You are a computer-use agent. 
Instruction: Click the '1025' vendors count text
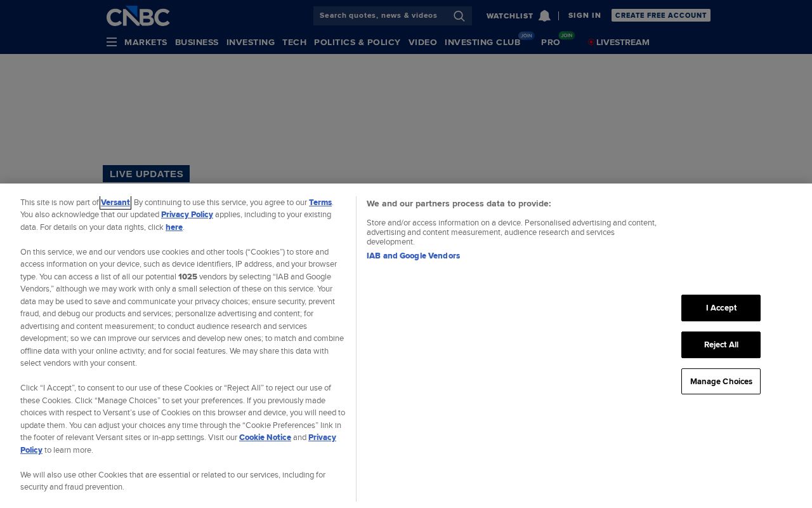(188, 277)
